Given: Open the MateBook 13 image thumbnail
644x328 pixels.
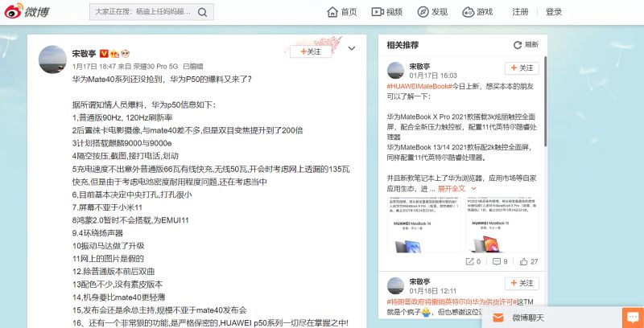Looking at the screenshot, I should 502,225.
